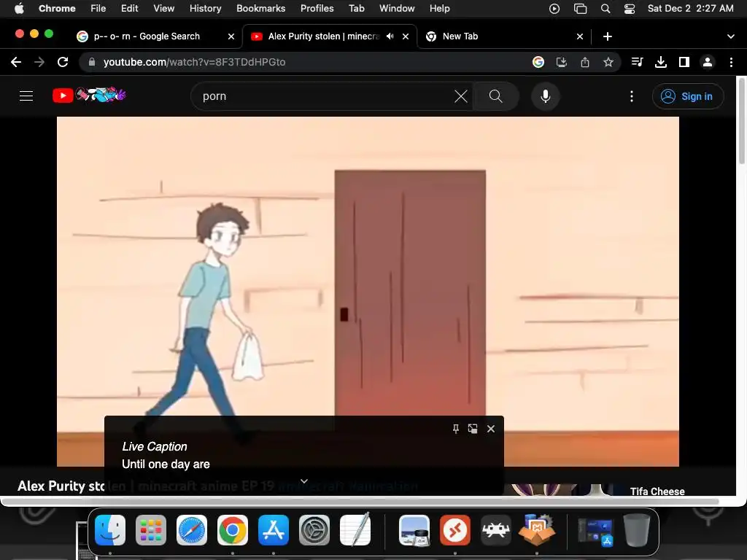The height and width of the screenshot is (560, 747).
Task: Open TextEdit from the Dock
Action: point(355,529)
